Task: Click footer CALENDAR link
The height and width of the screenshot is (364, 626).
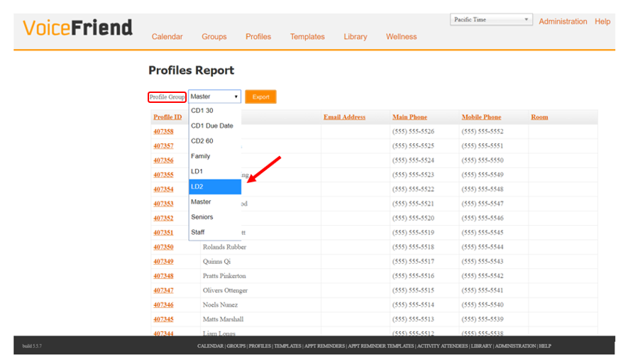Action: point(210,346)
